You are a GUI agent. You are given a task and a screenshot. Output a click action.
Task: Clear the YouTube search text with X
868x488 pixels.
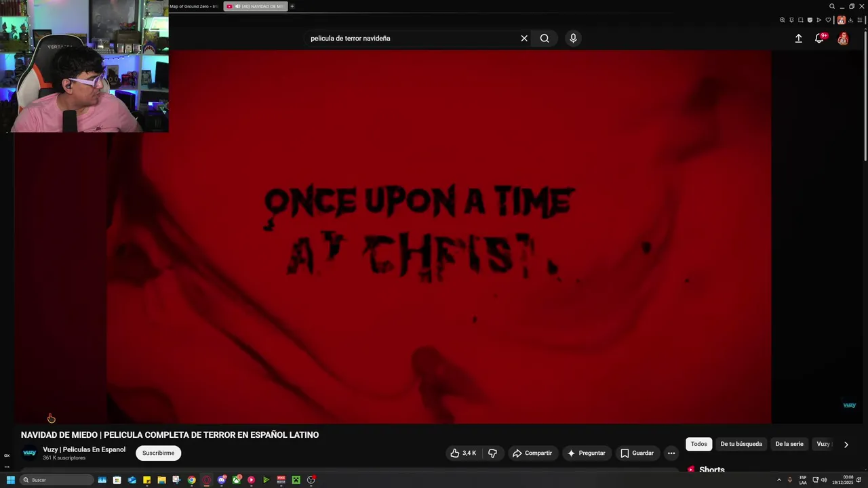tap(524, 39)
